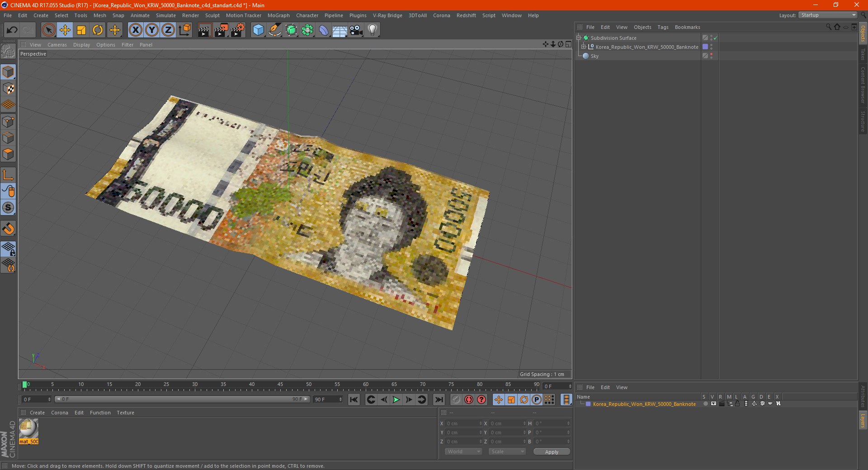Image resolution: width=868 pixels, height=470 pixels.
Task: Open the MoGraph menu
Action: coord(278,15)
